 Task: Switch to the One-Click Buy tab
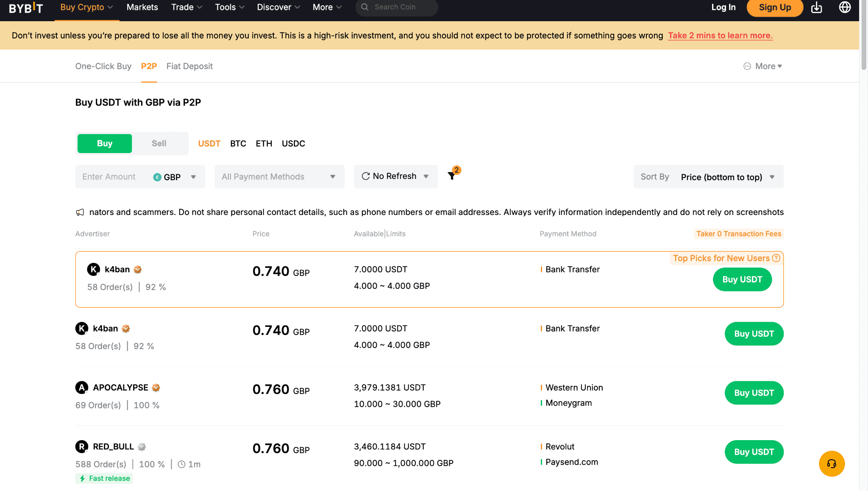pos(103,66)
